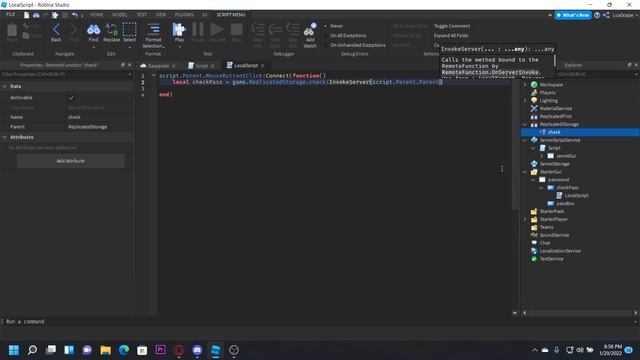
Task: Click Play to start testing
Action: tap(179, 29)
